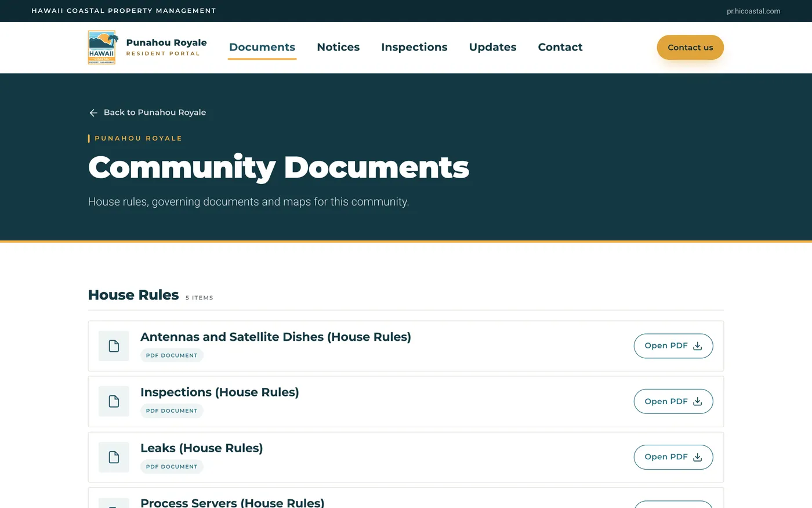
Task: Click the PDF DOCUMENT tag under Inspections
Action: pyautogui.click(x=172, y=411)
